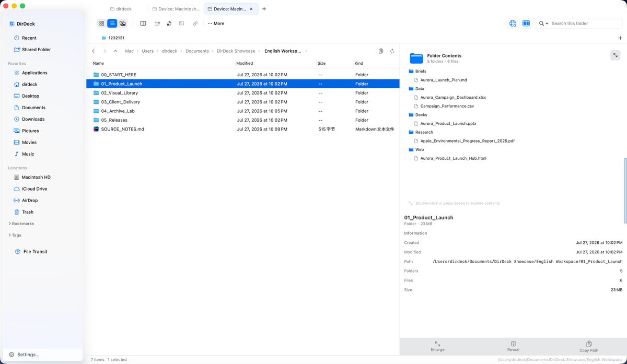
Task: Select the SOURCE_NOTES.md file
Action: click(242, 129)
